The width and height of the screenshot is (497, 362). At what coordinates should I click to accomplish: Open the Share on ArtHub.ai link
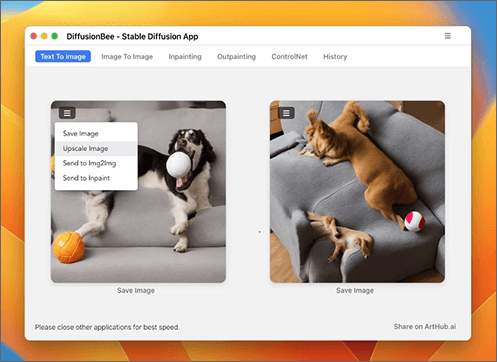pyautogui.click(x=425, y=326)
